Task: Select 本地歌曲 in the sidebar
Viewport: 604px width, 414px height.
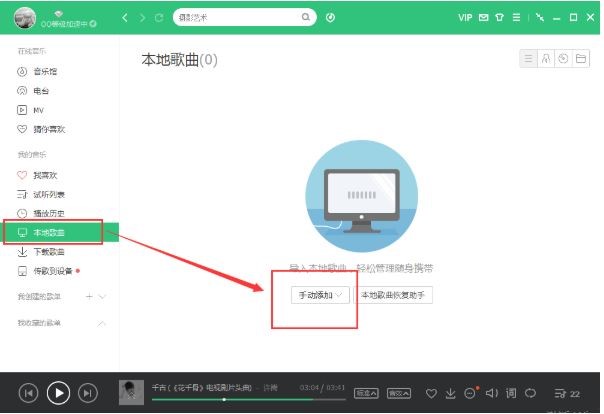Action: (x=61, y=232)
